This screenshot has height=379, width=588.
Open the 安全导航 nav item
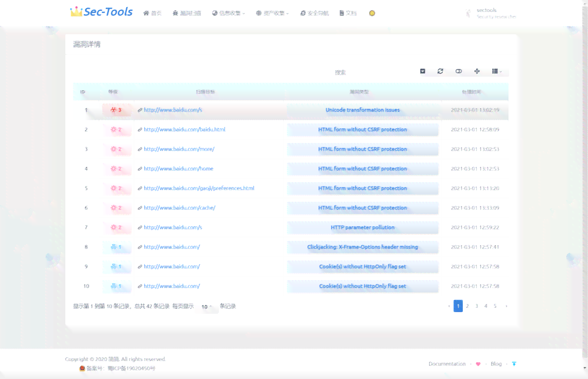pos(314,13)
